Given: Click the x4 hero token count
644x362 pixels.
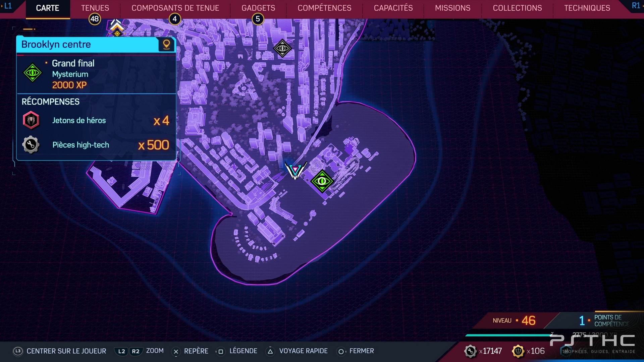Looking at the screenshot, I should click(161, 121).
